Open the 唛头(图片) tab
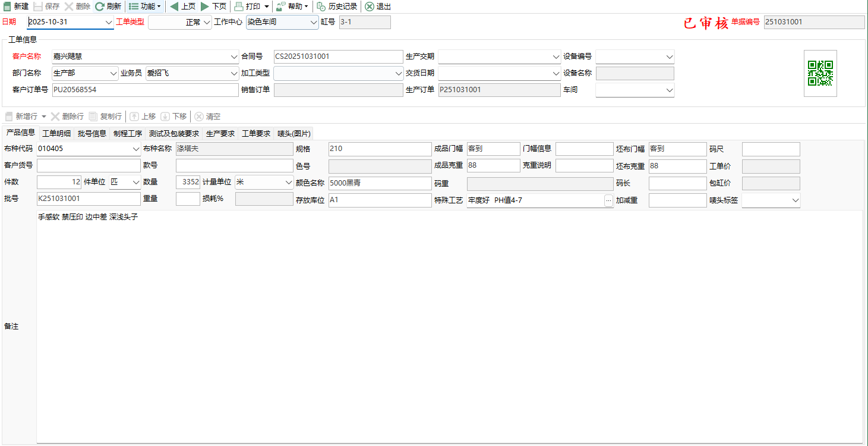The width and height of the screenshot is (868, 446). [293, 133]
